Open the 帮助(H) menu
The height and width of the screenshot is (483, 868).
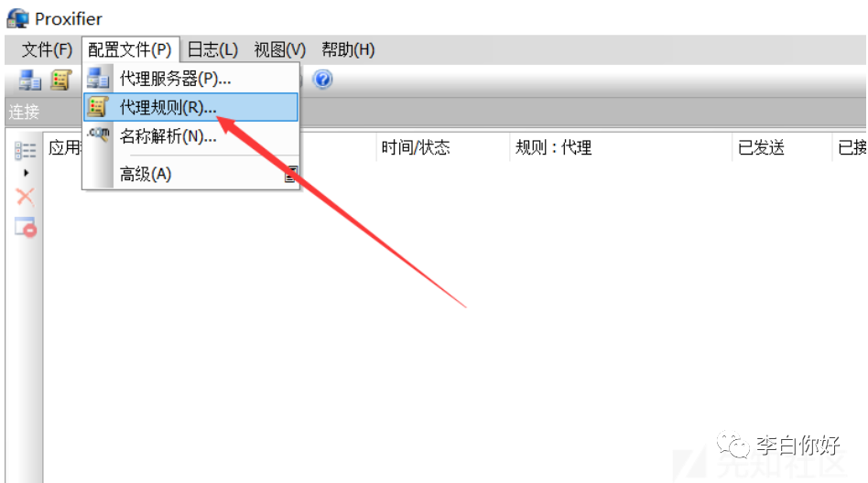click(348, 49)
